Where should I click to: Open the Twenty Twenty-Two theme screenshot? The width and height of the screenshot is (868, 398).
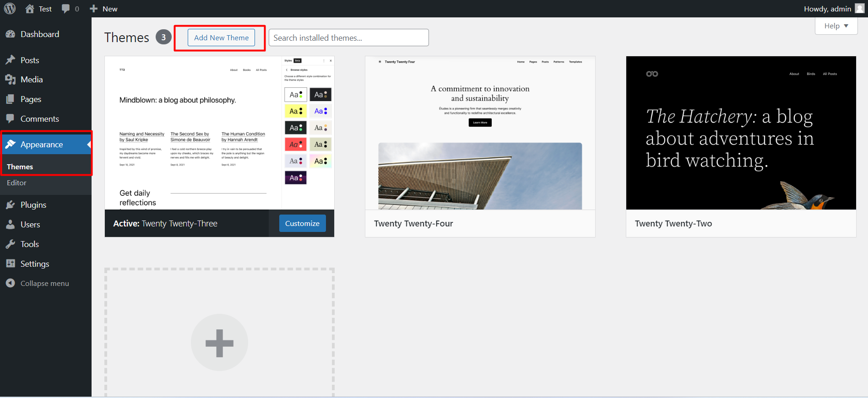pyautogui.click(x=741, y=133)
